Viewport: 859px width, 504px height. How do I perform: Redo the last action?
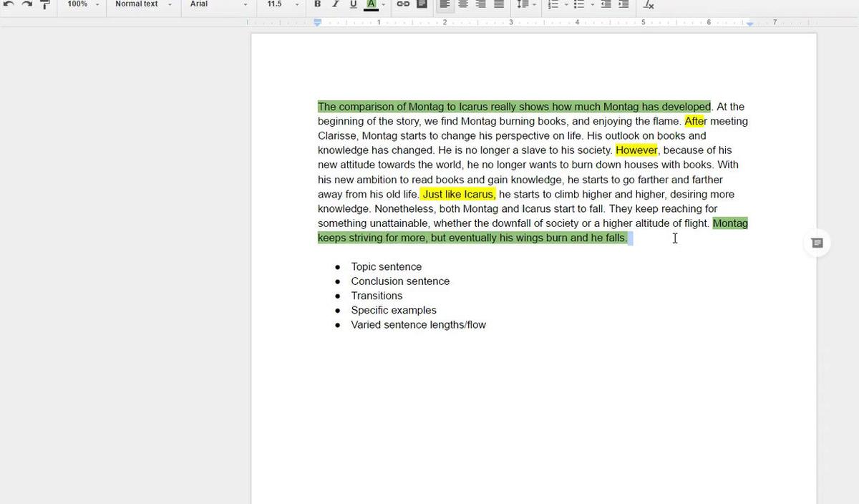(26, 4)
